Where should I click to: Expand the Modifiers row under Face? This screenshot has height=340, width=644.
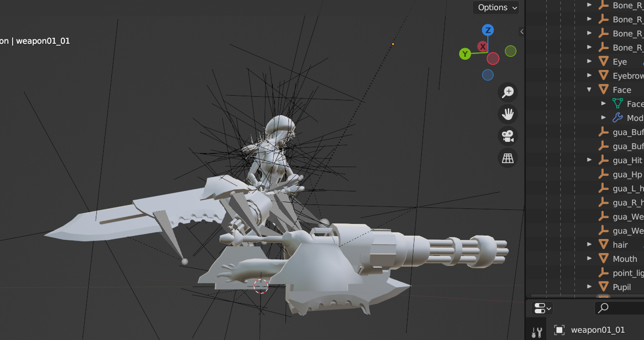click(x=604, y=118)
